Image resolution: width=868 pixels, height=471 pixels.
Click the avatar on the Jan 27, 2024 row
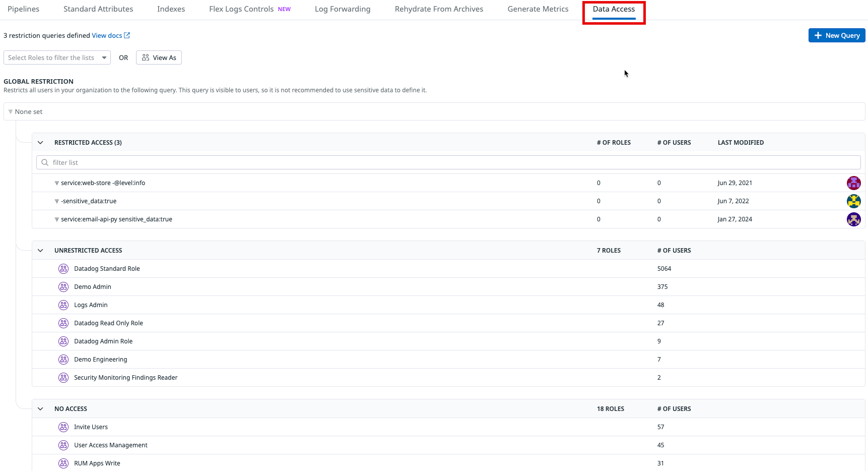pos(853,219)
